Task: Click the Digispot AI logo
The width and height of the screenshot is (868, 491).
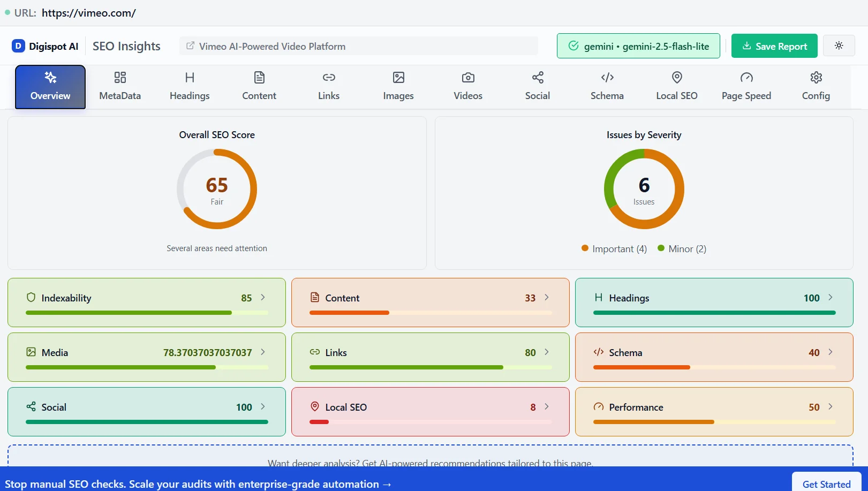Action: point(45,46)
